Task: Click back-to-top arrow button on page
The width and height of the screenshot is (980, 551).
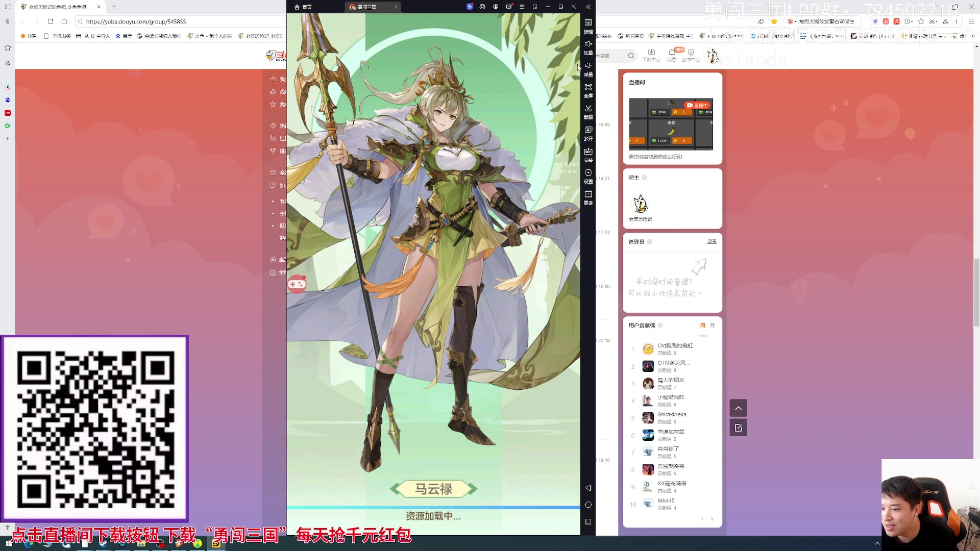Action: pyautogui.click(x=739, y=408)
